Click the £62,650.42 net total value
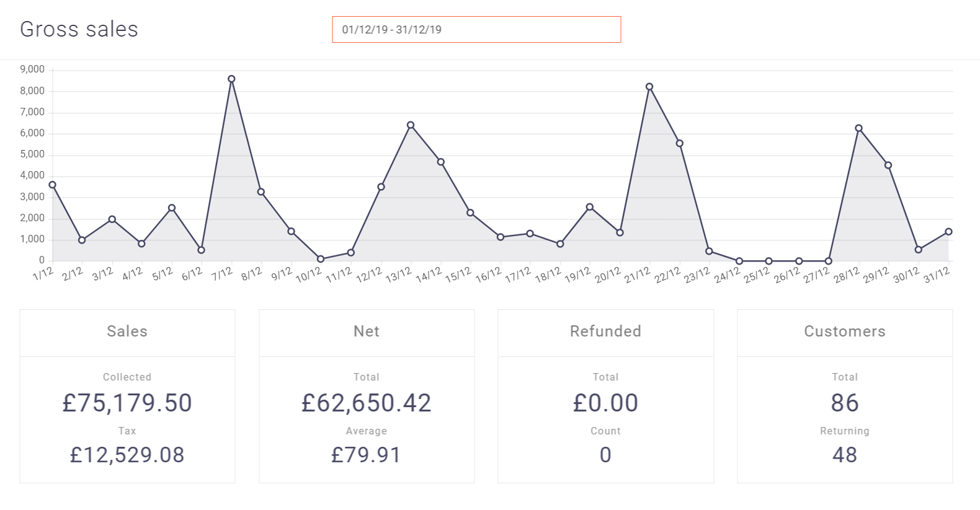Viewport: 980px width, 510px height. (367, 403)
